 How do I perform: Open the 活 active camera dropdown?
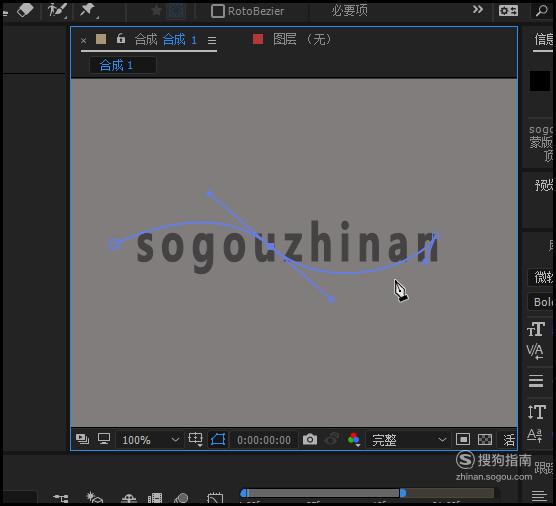coord(509,440)
